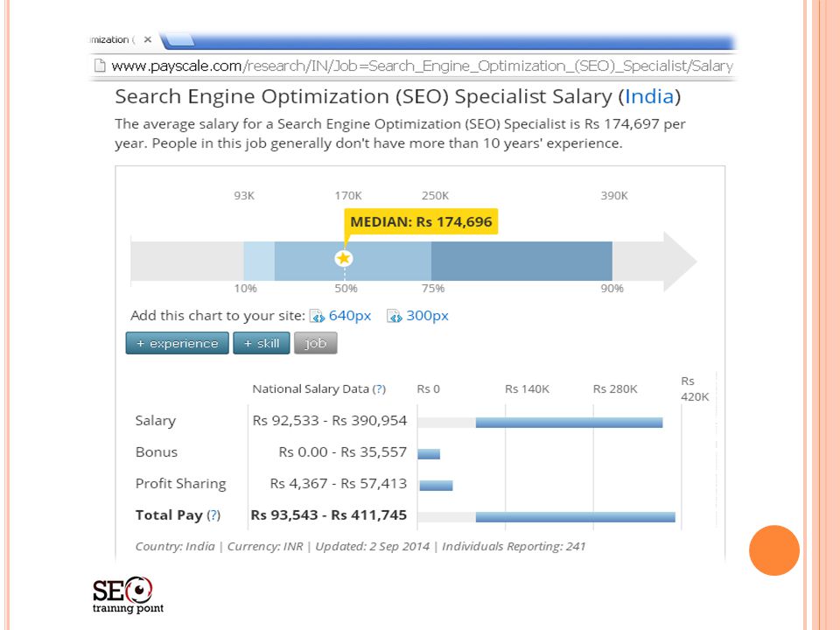Viewport: 840px width, 630px height.
Task: Close the browser tab ending in 'mization'
Action: (x=148, y=39)
